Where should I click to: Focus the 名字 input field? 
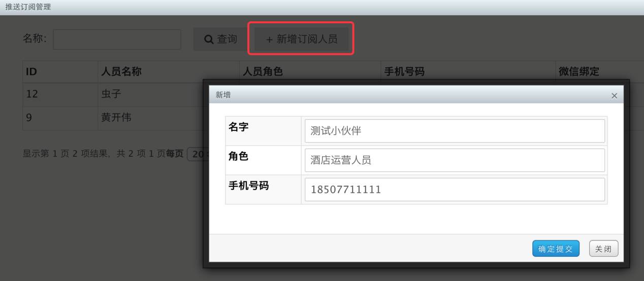coord(455,131)
